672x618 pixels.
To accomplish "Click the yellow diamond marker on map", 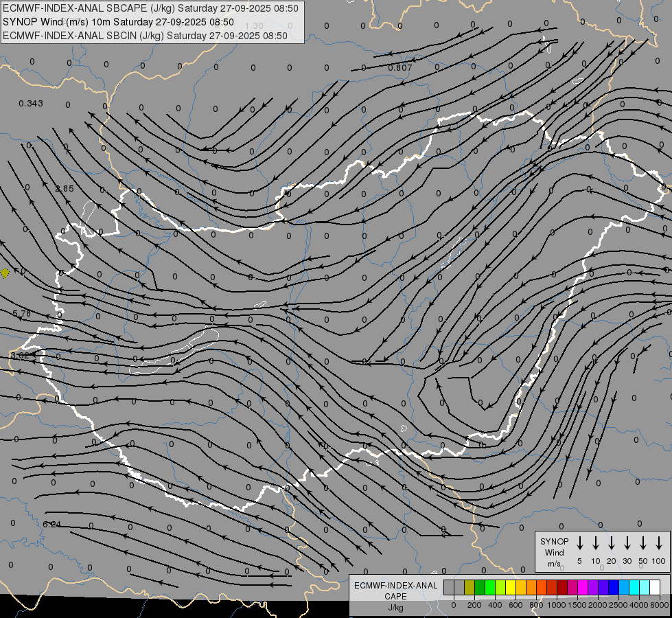I will click(x=5, y=273).
